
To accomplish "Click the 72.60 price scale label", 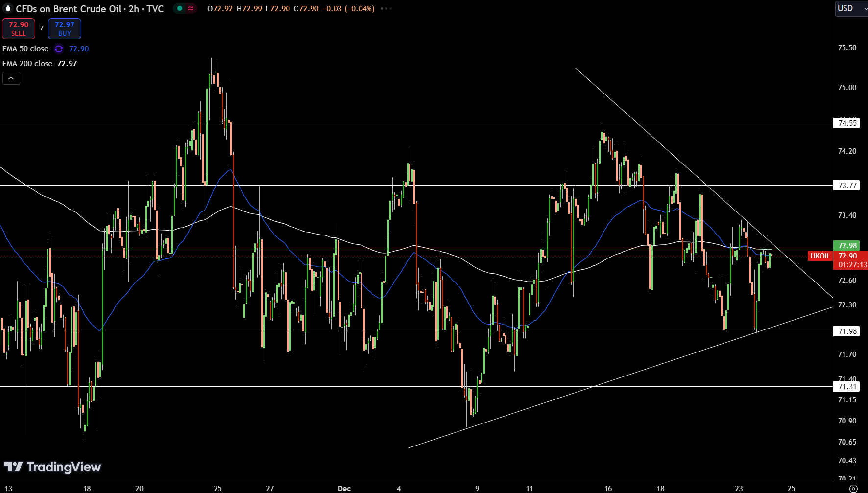I will click(x=847, y=280).
